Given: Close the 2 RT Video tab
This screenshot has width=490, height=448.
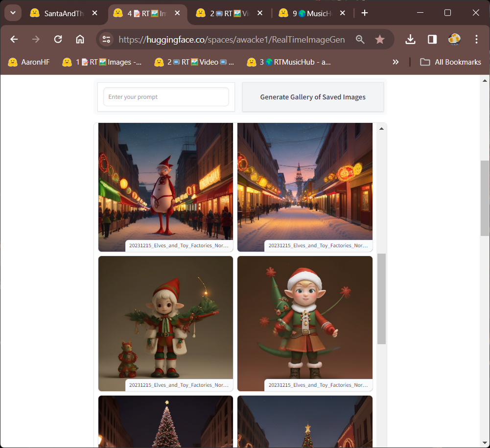Looking at the screenshot, I should tap(259, 13).
